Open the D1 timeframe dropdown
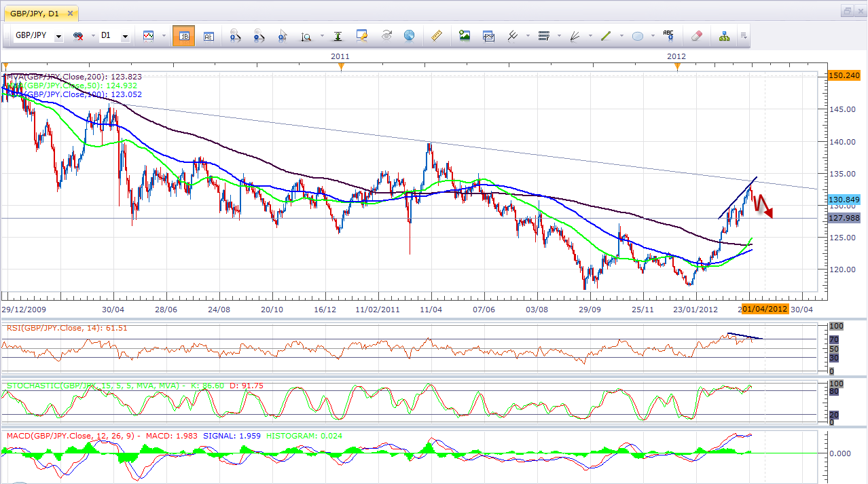This screenshot has width=868, height=484. (125, 36)
